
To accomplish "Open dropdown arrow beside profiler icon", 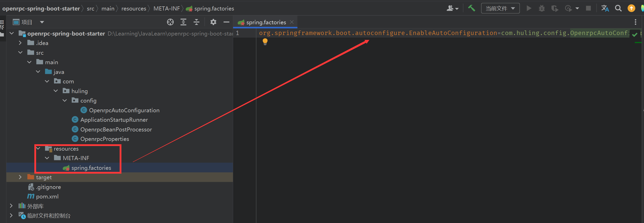I will tap(577, 8).
